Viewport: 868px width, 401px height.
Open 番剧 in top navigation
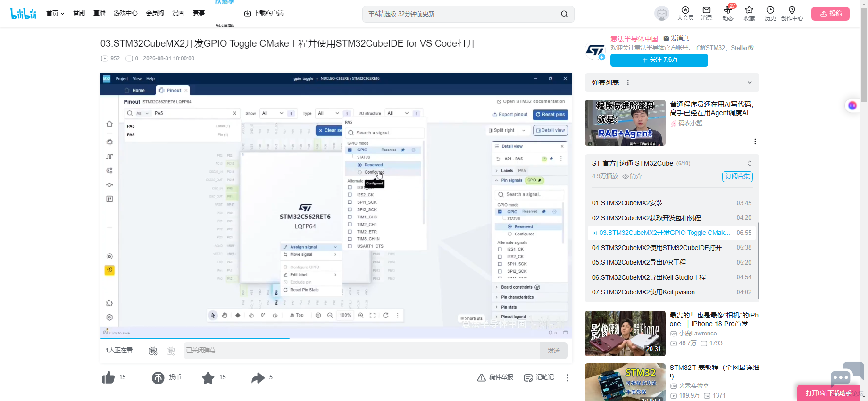coord(79,13)
